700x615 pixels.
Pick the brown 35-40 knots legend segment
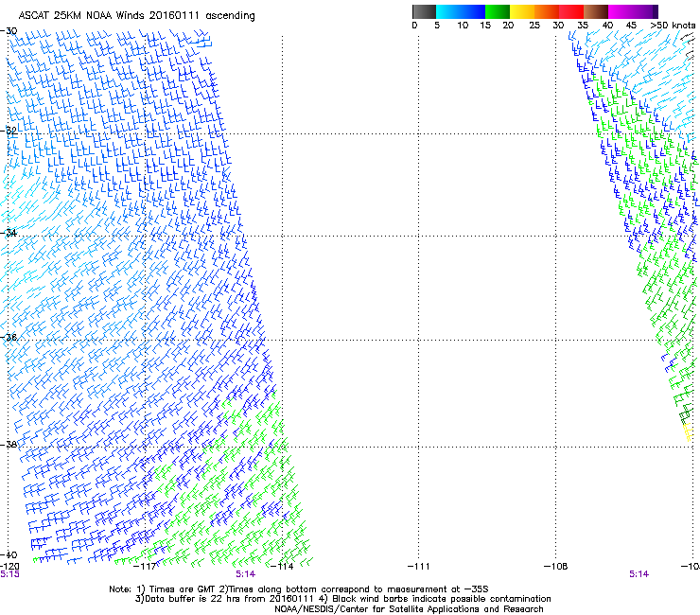coord(596,11)
